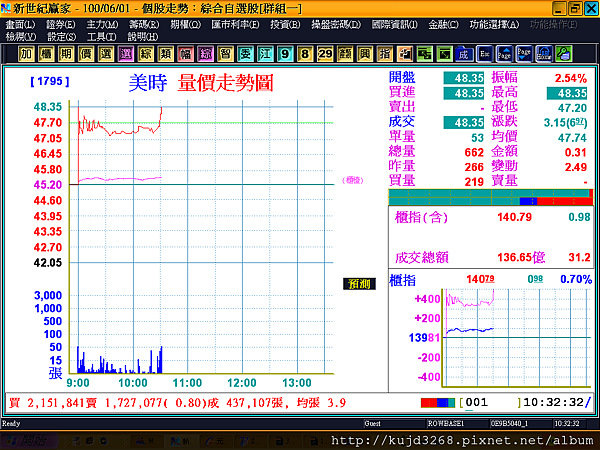Open the 匯市利率(F) menu

[x=235, y=25]
